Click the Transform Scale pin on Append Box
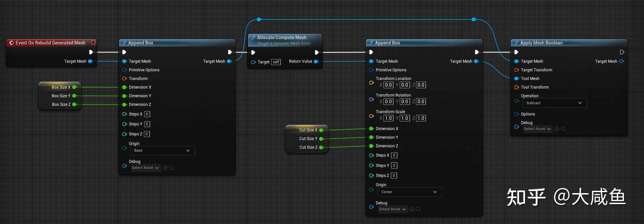The width and height of the screenshot is (644, 224). pos(372,116)
